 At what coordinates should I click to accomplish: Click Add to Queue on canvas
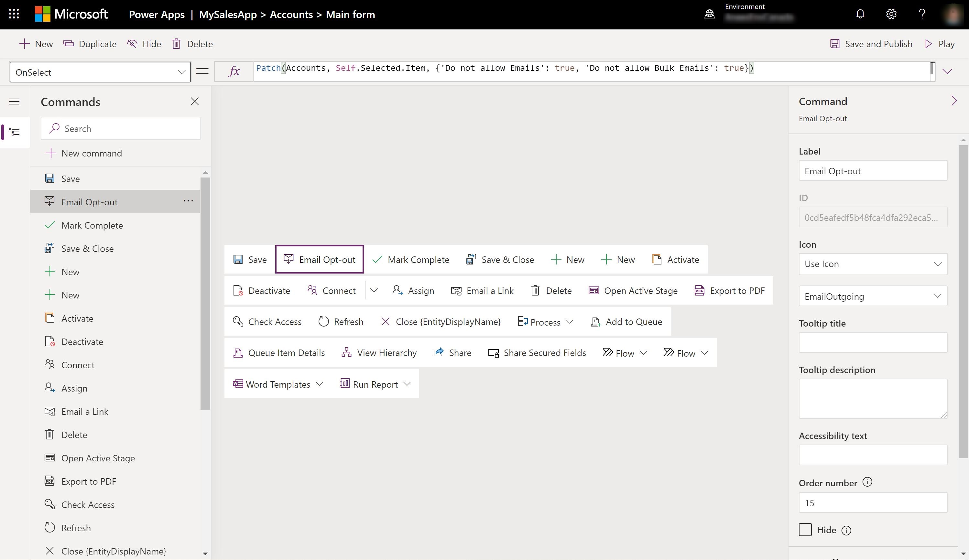tap(627, 321)
